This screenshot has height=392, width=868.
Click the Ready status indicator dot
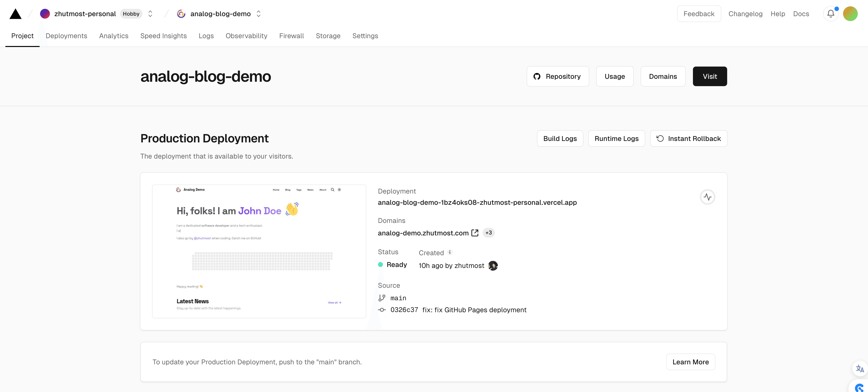380,265
